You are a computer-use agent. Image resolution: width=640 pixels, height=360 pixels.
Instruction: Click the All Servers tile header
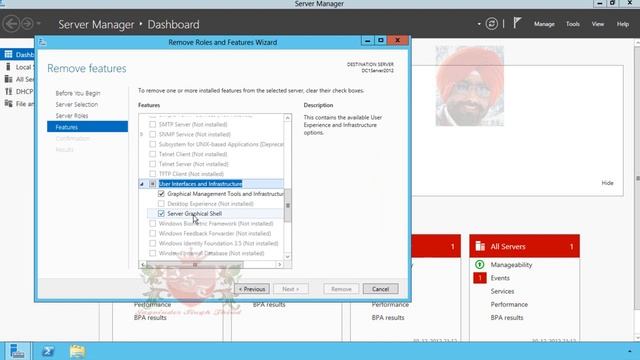524,246
